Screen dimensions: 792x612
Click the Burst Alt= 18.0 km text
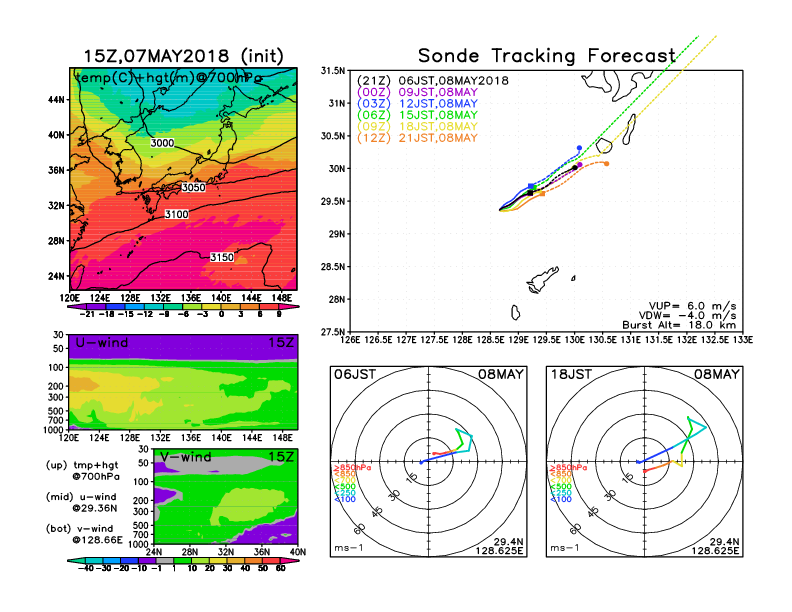click(x=686, y=325)
